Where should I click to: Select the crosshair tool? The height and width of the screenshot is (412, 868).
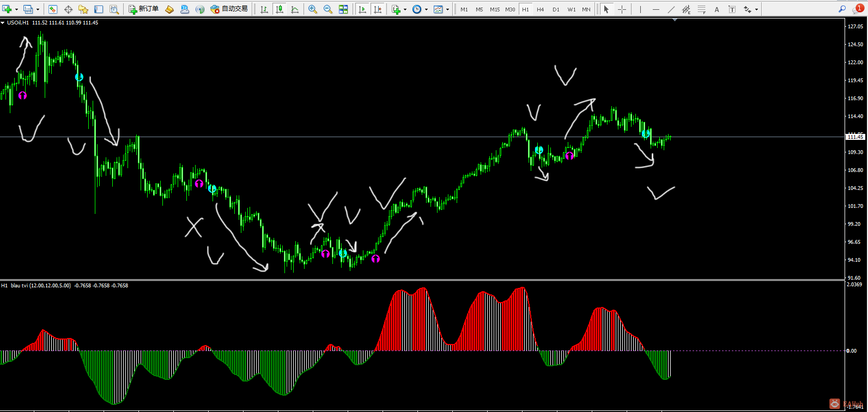[x=622, y=9]
